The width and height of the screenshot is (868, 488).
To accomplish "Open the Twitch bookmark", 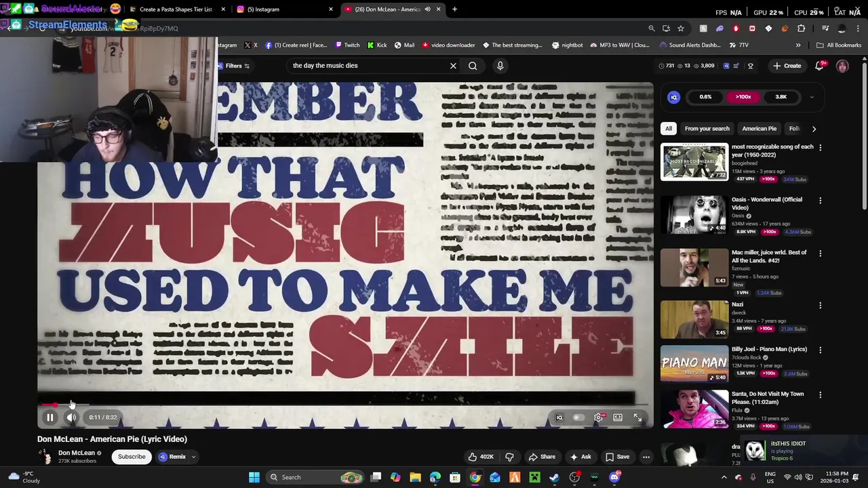I will 347,45.
